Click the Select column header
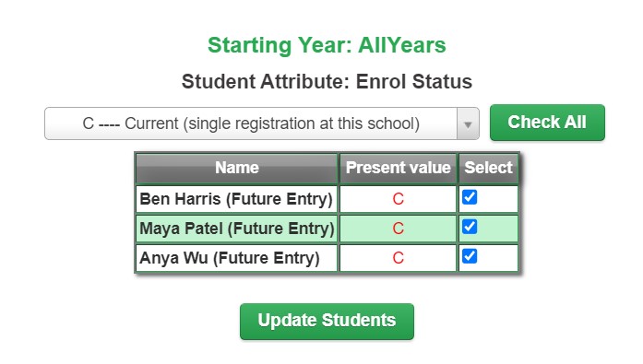The height and width of the screenshot is (364, 643). 488,168
